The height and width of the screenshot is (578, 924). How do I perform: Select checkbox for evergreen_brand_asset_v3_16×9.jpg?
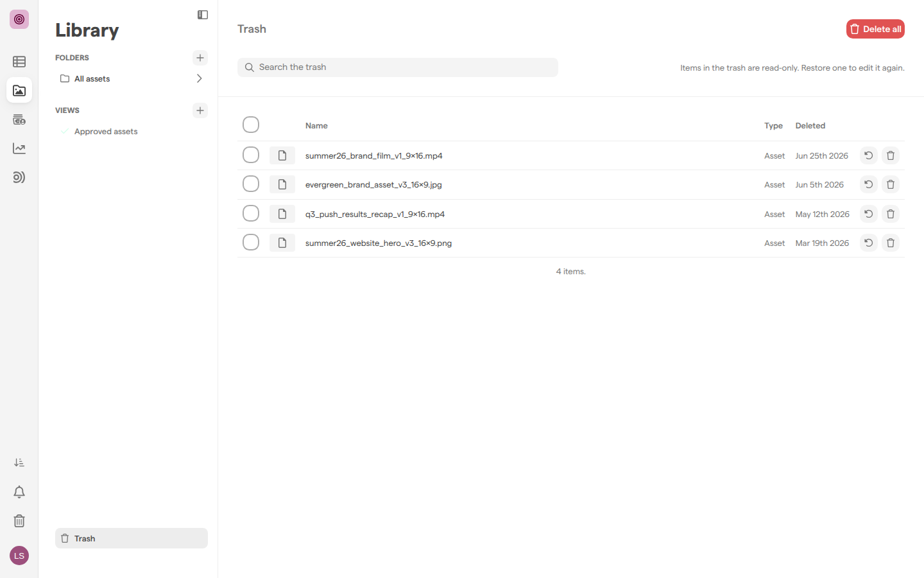click(251, 184)
